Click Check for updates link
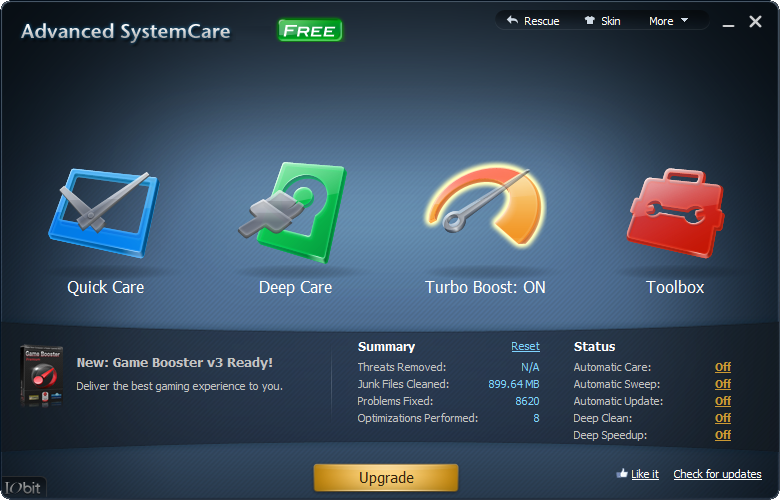The width and height of the screenshot is (780, 500). click(x=717, y=474)
